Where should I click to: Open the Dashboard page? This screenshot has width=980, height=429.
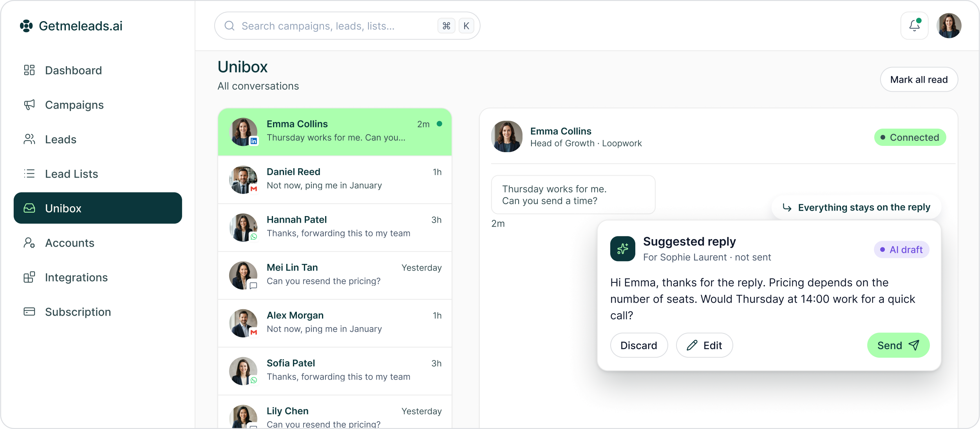pos(98,70)
